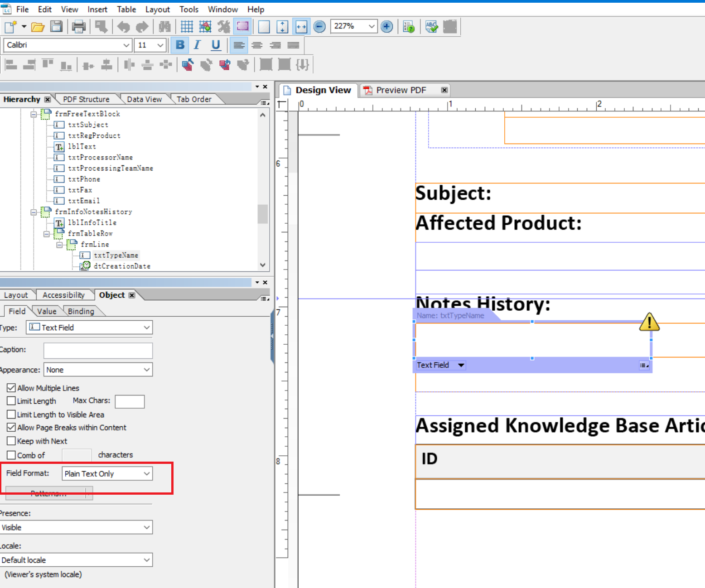Align text left
This screenshot has width=705, height=588.
click(x=239, y=45)
